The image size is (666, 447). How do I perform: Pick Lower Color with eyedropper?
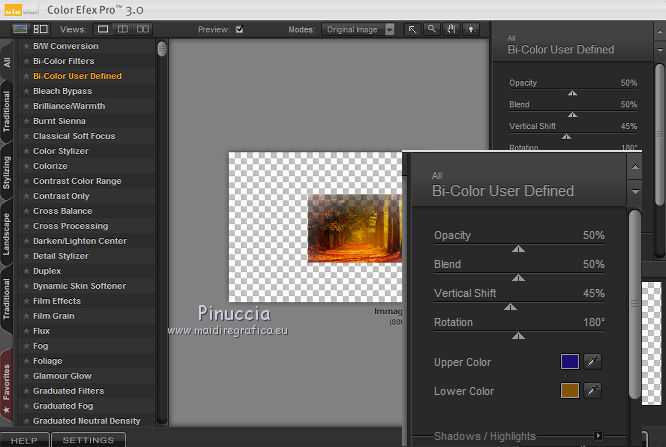click(592, 391)
